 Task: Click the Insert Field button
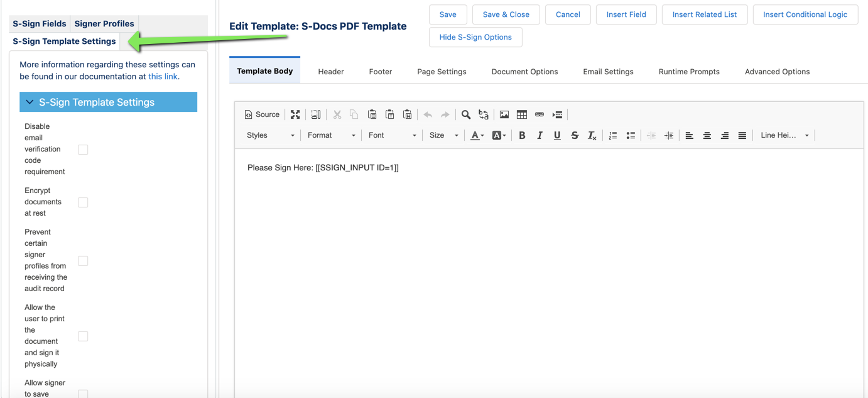[626, 14]
